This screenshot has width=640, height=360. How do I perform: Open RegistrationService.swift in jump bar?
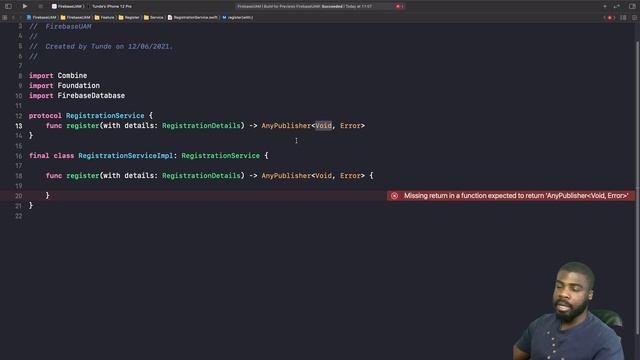coord(193,18)
